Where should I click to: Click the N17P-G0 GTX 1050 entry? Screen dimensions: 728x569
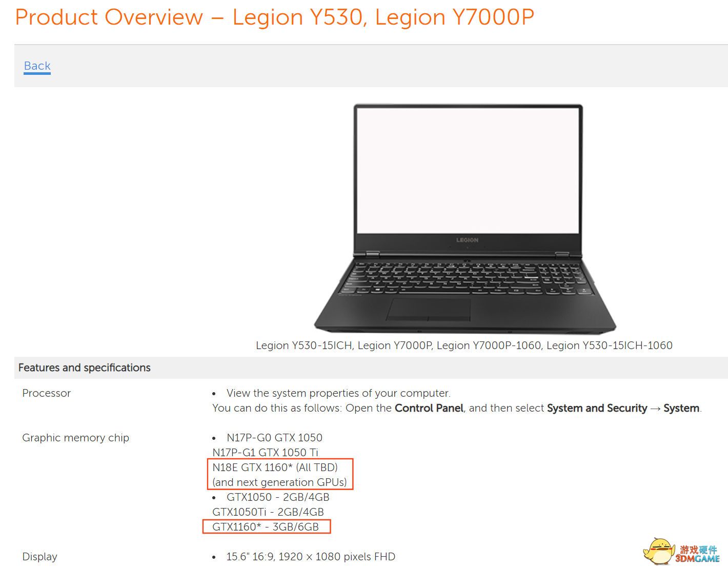[274, 437]
